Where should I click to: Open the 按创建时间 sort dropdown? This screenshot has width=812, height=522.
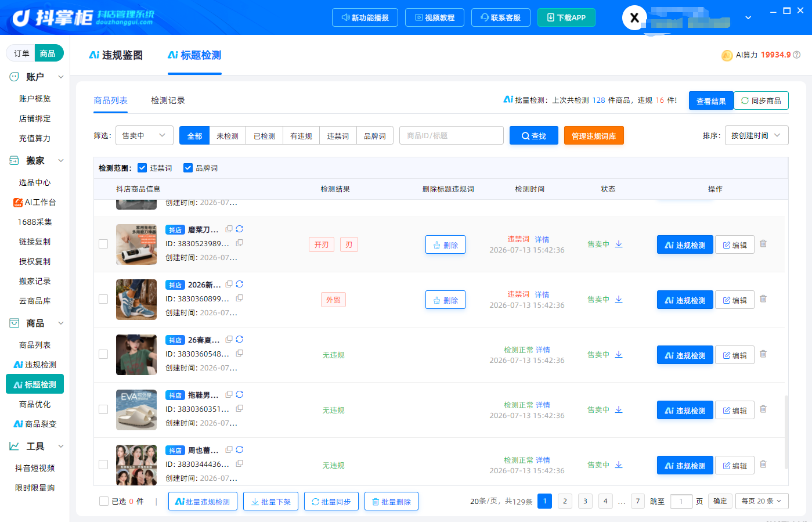756,135
